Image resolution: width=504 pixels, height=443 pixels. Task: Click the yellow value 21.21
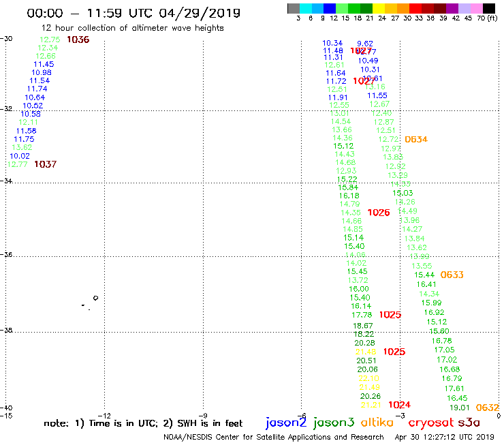(371, 405)
